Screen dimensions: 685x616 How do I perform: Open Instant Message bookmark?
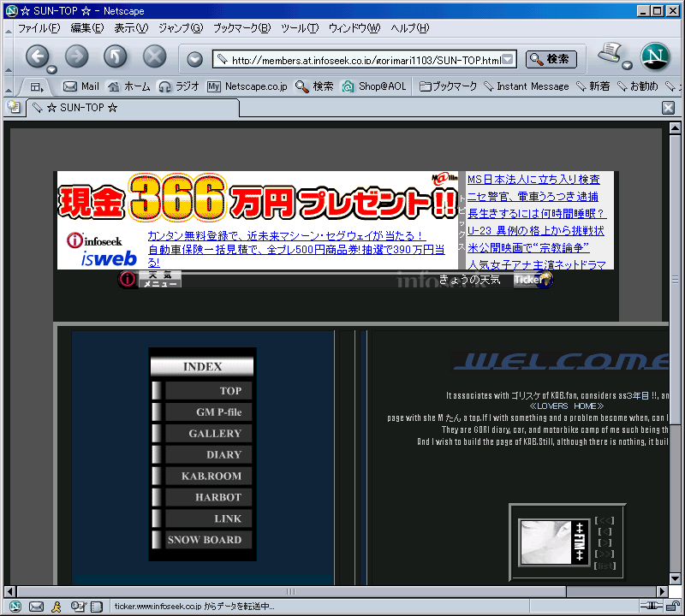click(527, 86)
